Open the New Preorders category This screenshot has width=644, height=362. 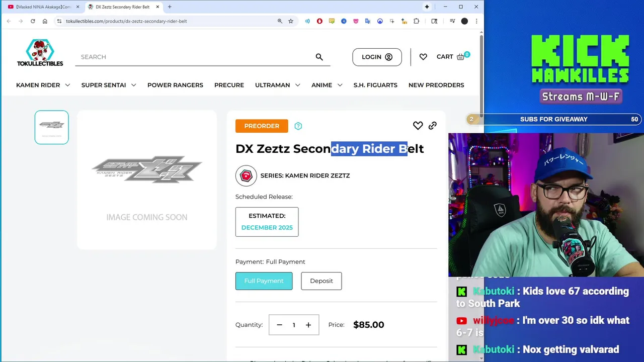tap(436, 85)
